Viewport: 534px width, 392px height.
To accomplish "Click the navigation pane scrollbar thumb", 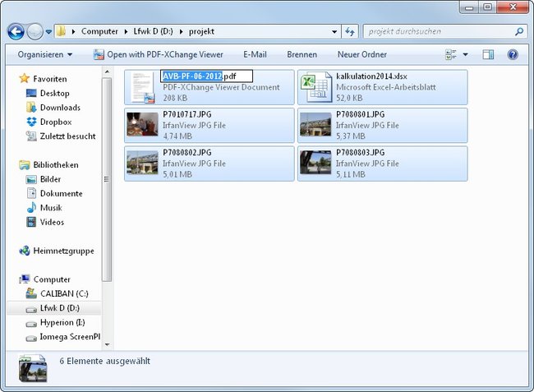I will tap(107, 179).
